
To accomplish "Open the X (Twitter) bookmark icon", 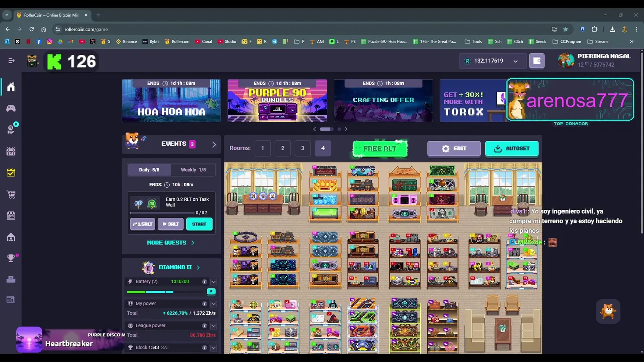I will tap(93, 42).
